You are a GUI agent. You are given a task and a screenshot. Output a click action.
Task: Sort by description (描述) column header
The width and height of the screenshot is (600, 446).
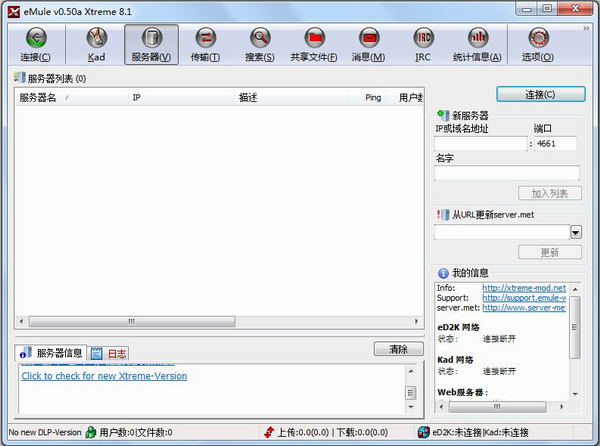pos(291,98)
